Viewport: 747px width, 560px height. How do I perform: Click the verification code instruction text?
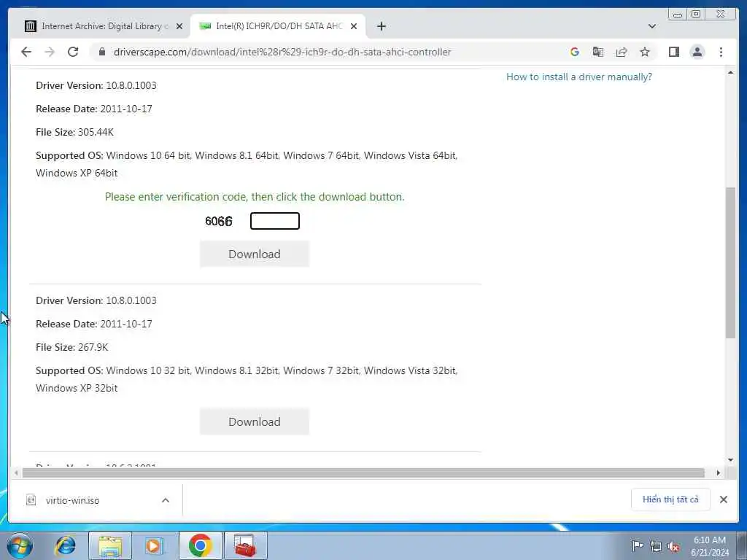coord(255,197)
